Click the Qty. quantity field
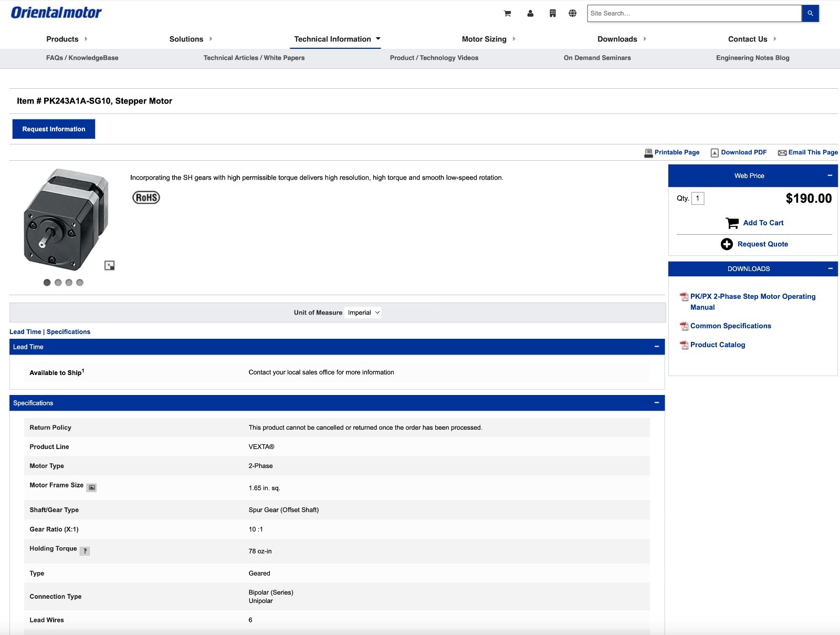 698,199
